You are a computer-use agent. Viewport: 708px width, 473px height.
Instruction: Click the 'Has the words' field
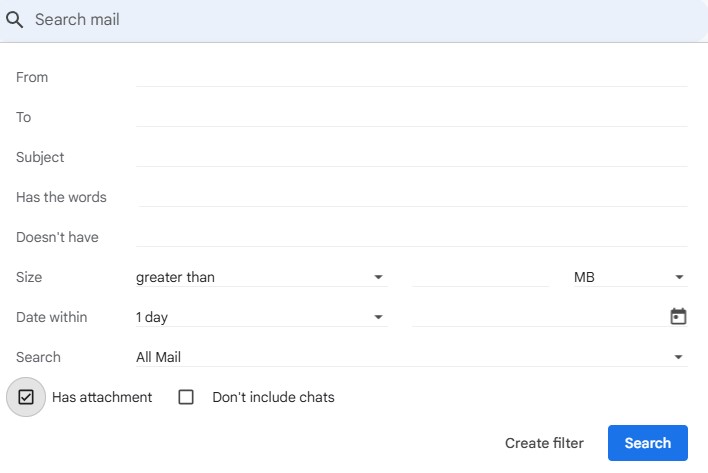click(411, 196)
